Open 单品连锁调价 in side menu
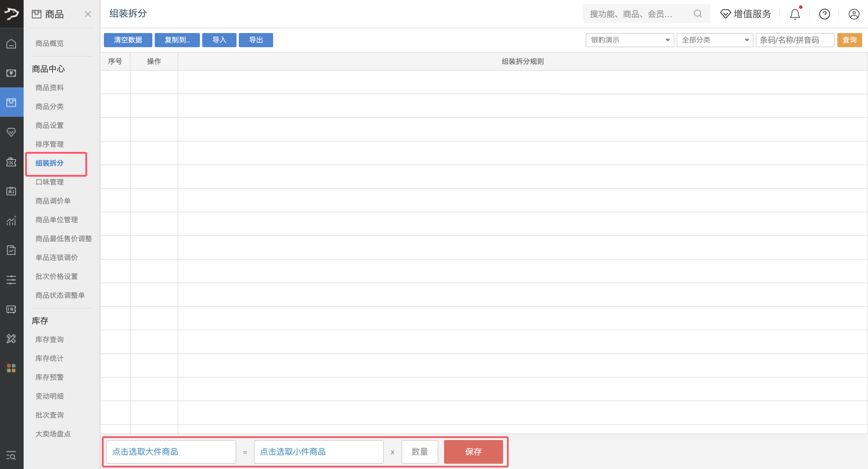Viewport: 868px width, 469px height. [57, 258]
